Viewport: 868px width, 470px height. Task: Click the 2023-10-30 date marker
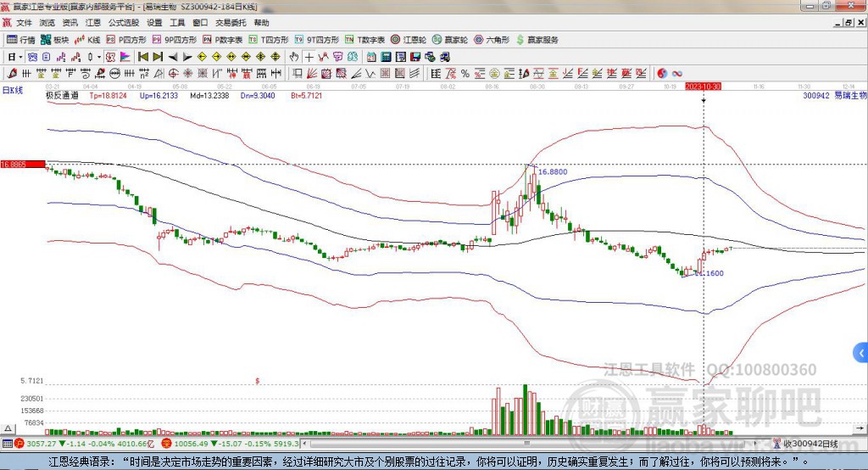click(703, 87)
